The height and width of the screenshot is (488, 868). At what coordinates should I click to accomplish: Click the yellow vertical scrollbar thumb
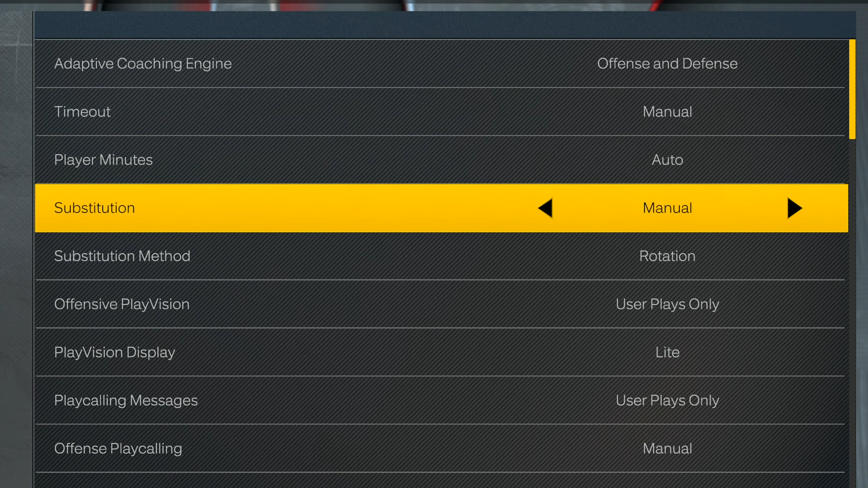(852, 89)
